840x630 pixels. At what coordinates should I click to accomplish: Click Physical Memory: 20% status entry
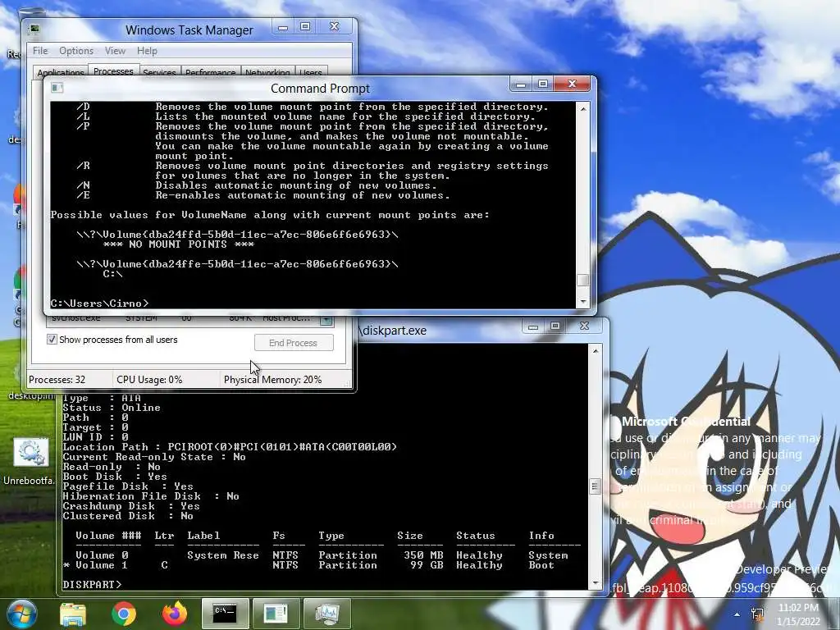pos(272,380)
